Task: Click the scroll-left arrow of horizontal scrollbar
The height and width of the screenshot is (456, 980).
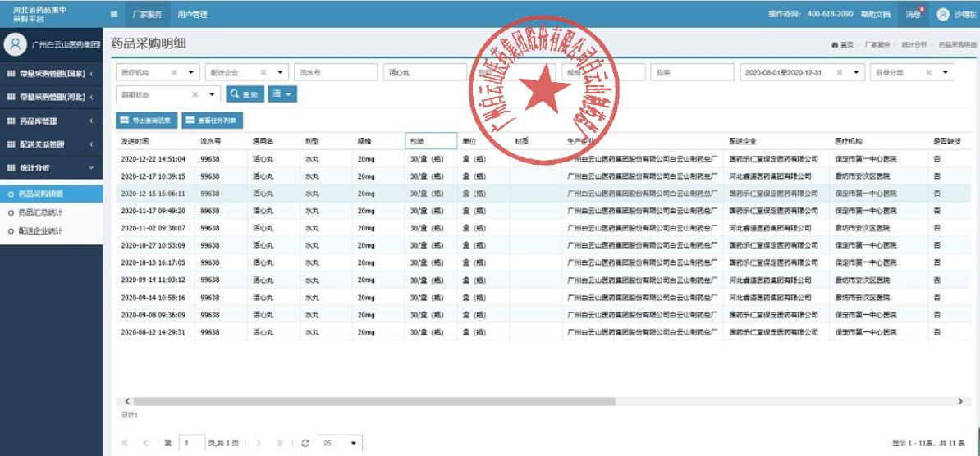Action: coord(127,401)
